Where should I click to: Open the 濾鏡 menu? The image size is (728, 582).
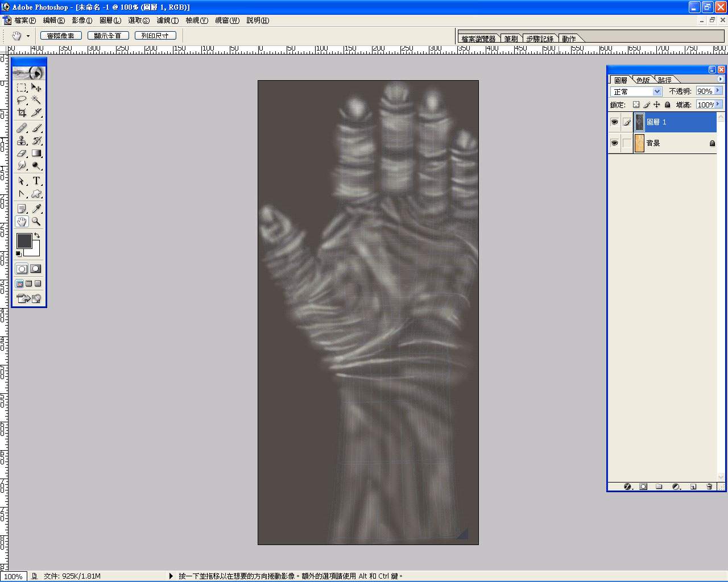pyautogui.click(x=167, y=20)
